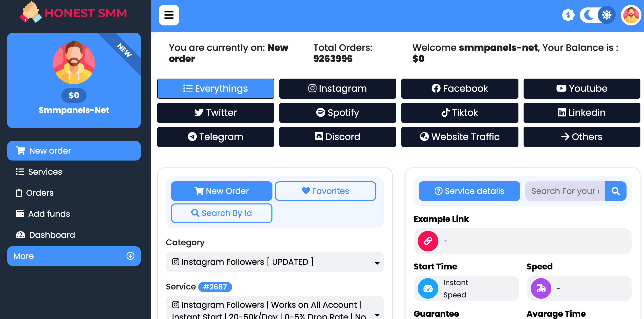Click the Service details button

click(x=469, y=191)
